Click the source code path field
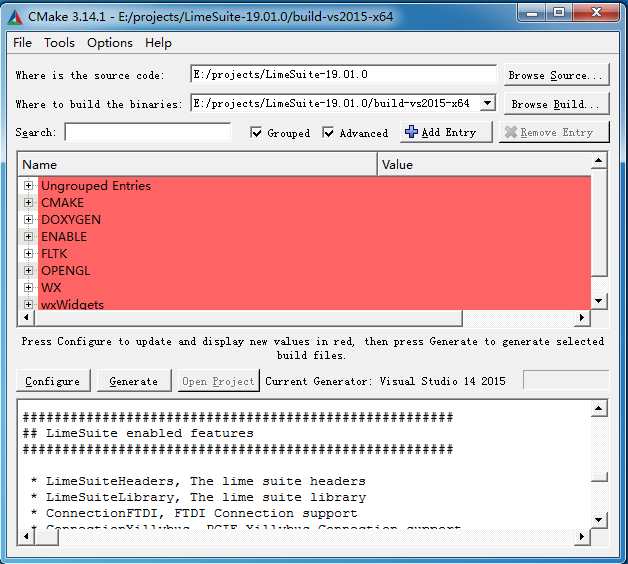The height and width of the screenshot is (564, 628). tap(343, 74)
